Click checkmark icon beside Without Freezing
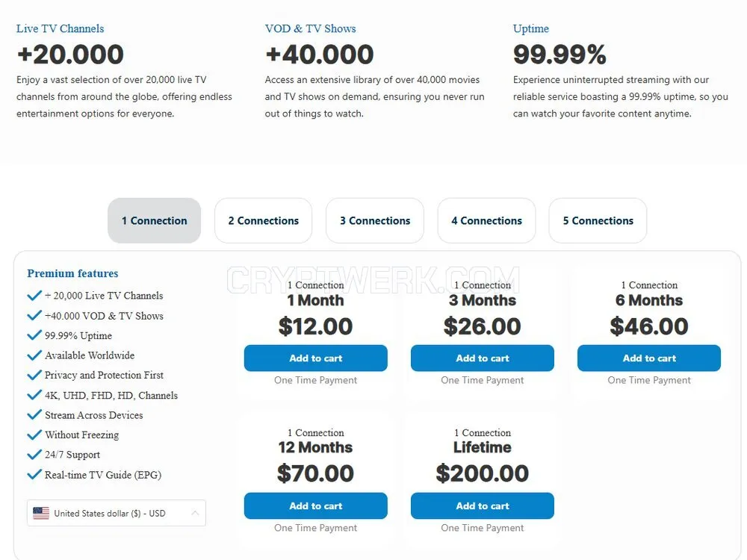The height and width of the screenshot is (560, 747). coord(34,435)
